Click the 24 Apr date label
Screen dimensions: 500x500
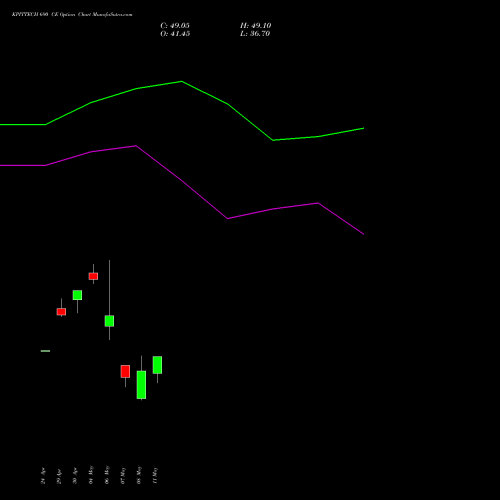[43, 476]
